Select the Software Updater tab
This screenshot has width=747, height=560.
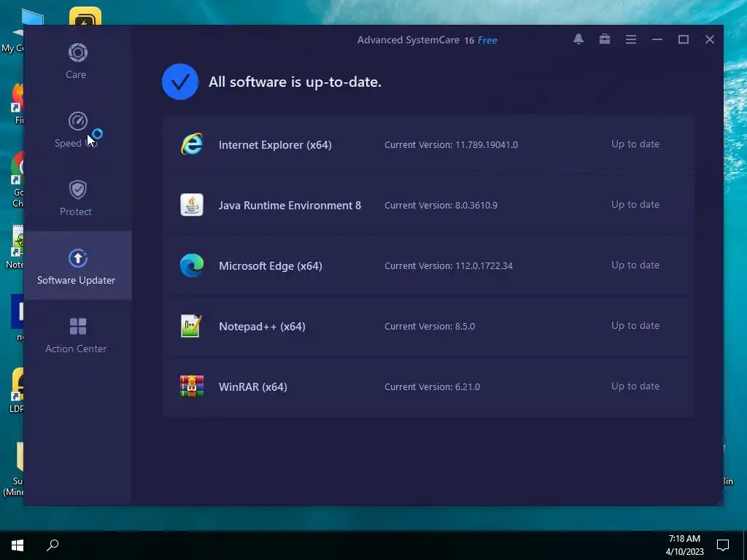(x=77, y=265)
